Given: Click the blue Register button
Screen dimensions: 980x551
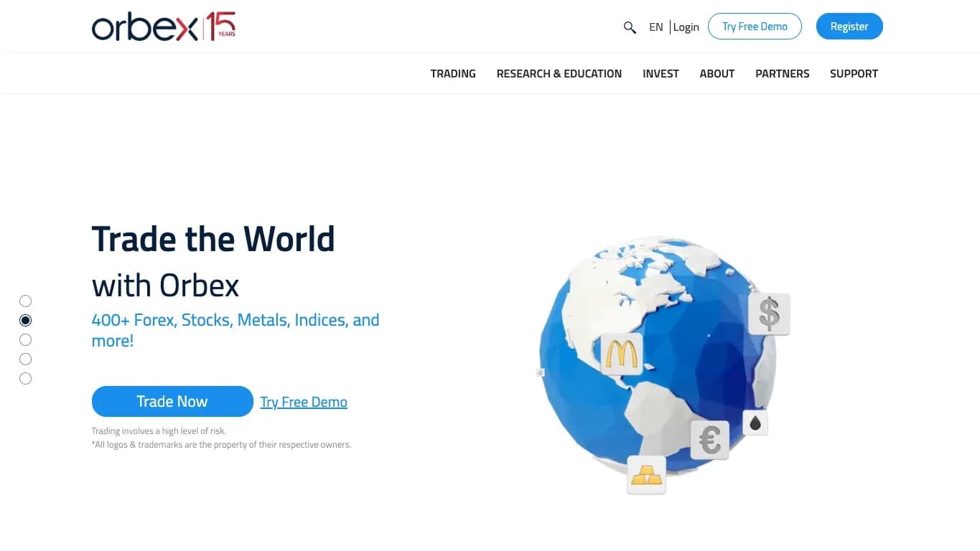Looking at the screenshot, I should (x=849, y=27).
